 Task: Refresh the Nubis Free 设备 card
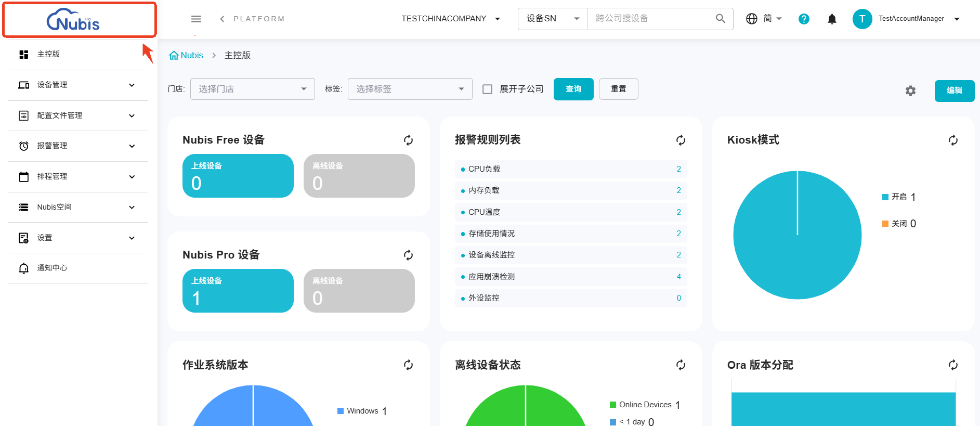tap(409, 140)
